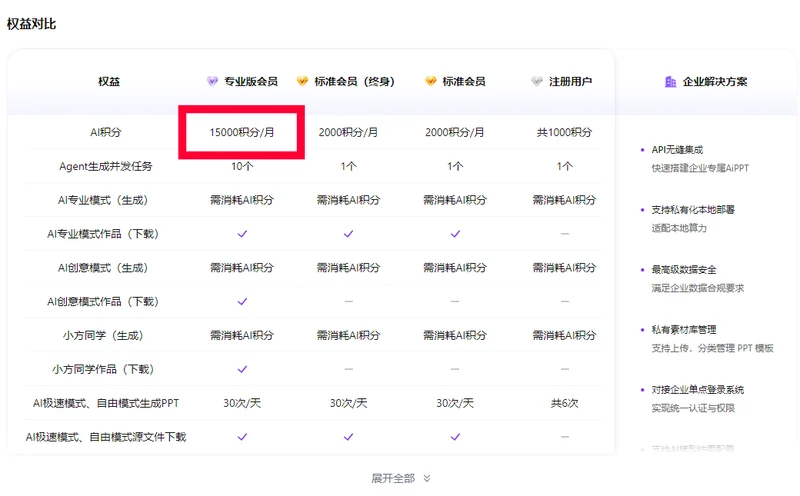Click 标准会员 checkmark in 源文件下载 row
800x496 pixels.
point(455,437)
